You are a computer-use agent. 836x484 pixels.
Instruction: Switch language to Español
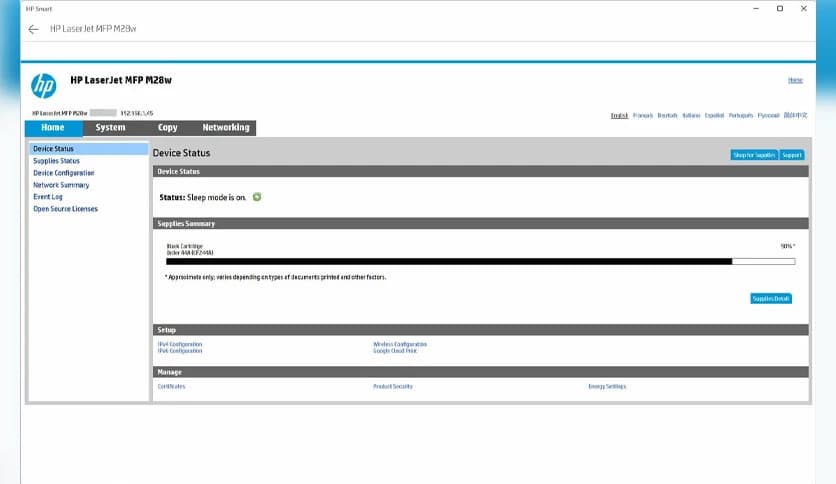pyautogui.click(x=714, y=115)
